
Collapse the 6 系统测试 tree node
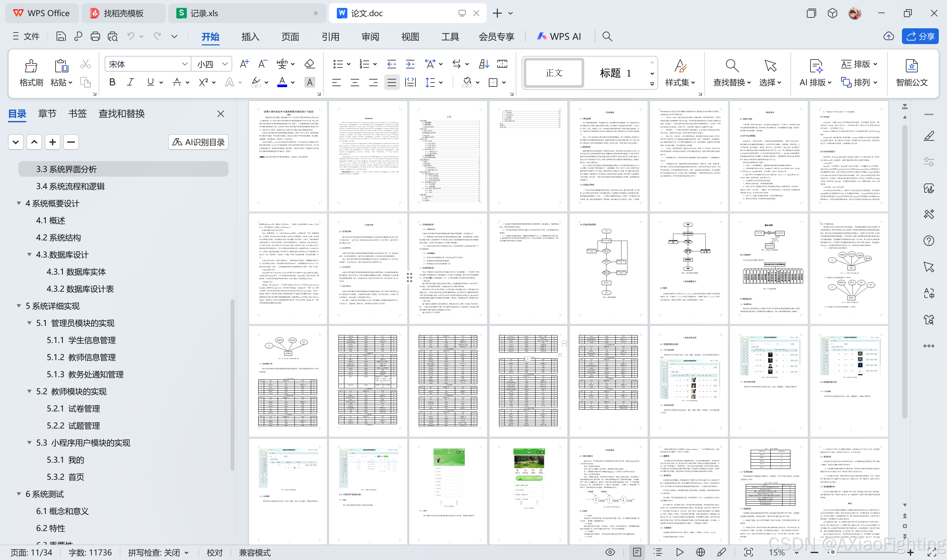coord(18,494)
